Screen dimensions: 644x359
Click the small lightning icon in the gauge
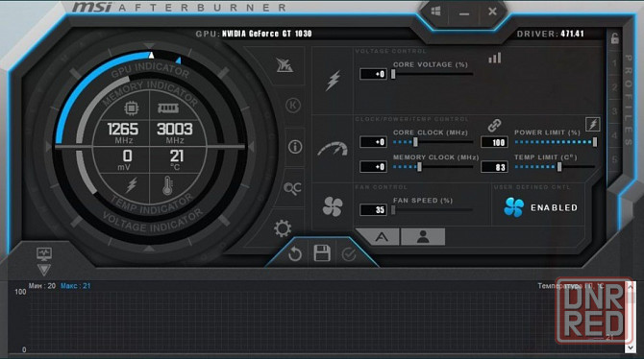(x=132, y=185)
